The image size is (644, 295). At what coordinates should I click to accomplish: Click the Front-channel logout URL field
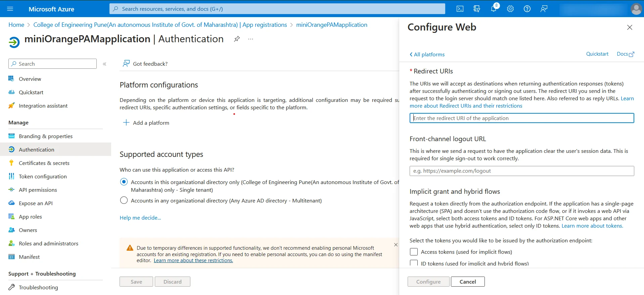(x=522, y=171)
